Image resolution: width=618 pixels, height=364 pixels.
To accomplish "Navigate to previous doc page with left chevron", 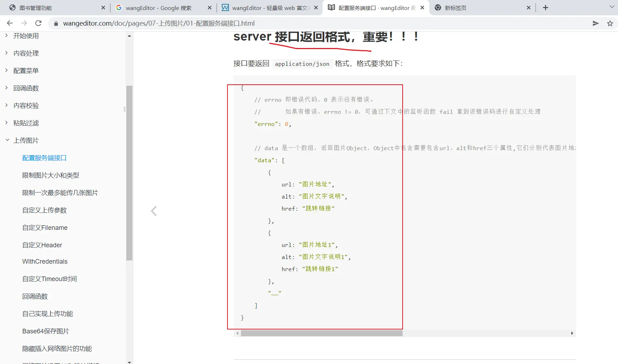I will (154, 211).
